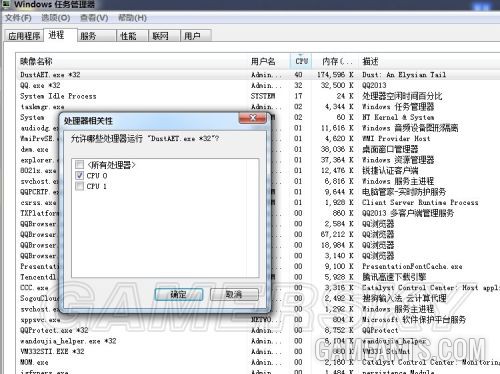Open the 文件(F) menu
The height and width of the screenshot is (374, 500).
[18, 18]
